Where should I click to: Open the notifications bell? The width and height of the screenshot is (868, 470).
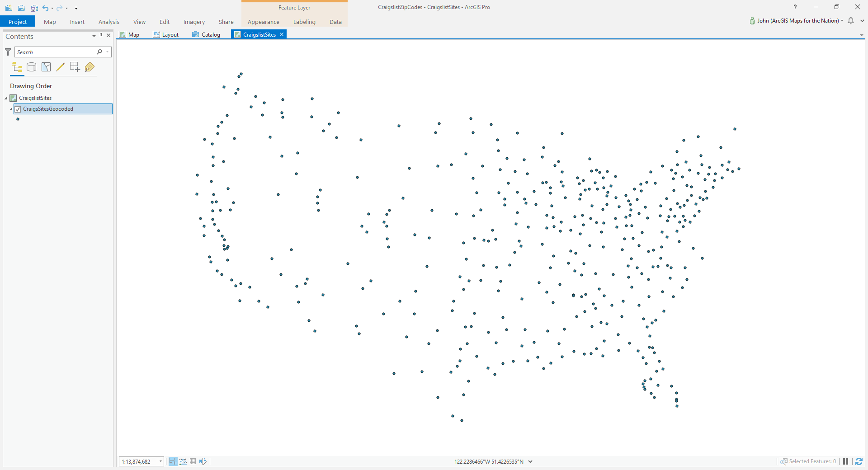click(851, 21)
